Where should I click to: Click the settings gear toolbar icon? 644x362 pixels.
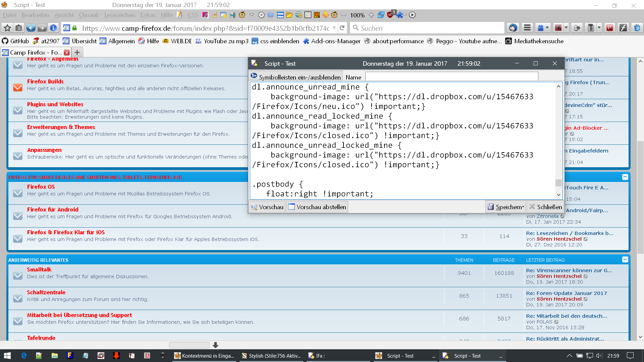click(261, 15)
